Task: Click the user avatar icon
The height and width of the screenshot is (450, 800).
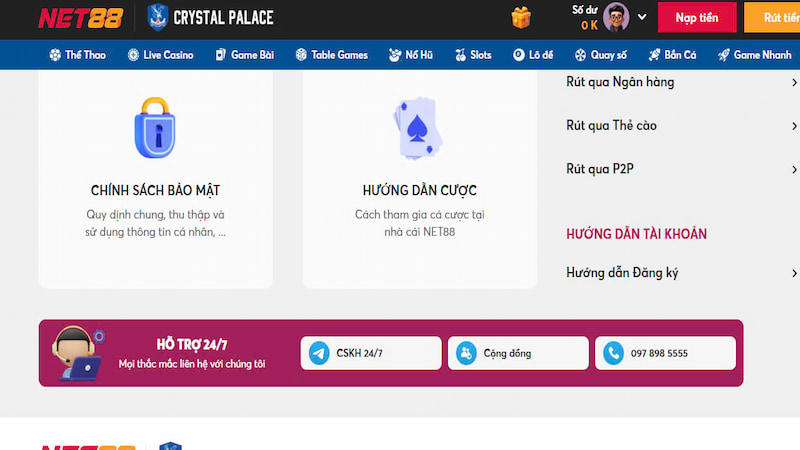Action: [x=617, y=17]
